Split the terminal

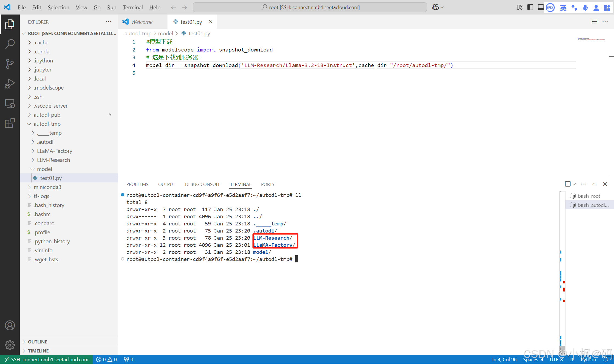[x=568, y=184]
